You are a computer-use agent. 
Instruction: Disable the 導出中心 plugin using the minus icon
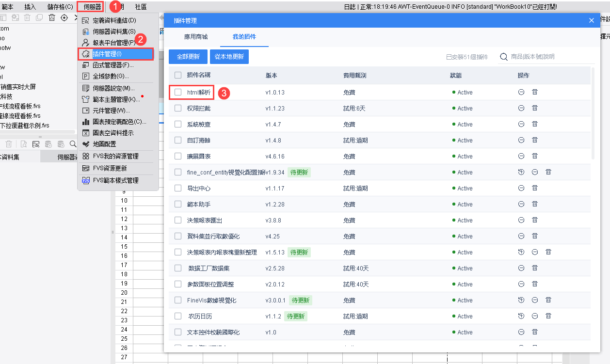521,188
